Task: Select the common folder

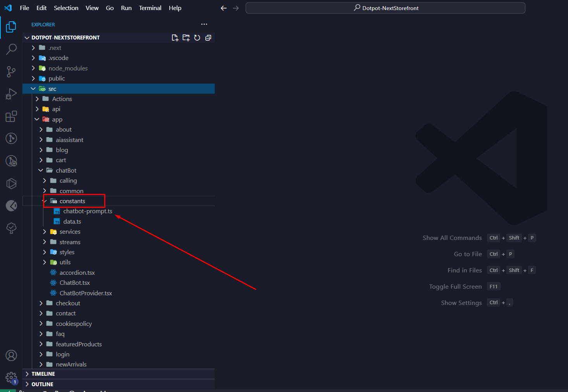Action: pyautogui.click(x=119, y=191)
